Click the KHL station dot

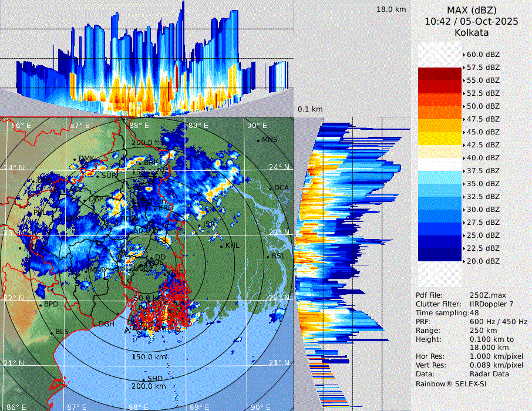click(x=222, y=245)
